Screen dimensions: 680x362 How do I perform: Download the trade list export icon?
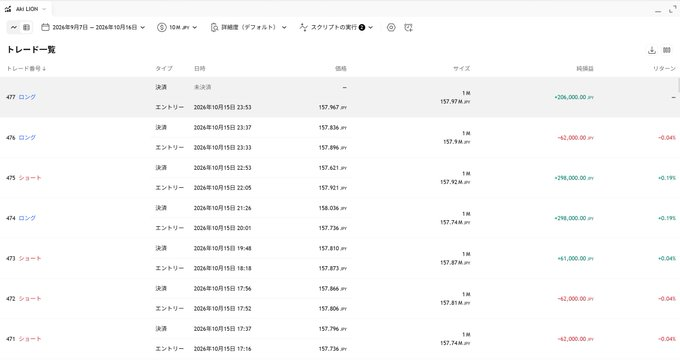pos(652,50)
